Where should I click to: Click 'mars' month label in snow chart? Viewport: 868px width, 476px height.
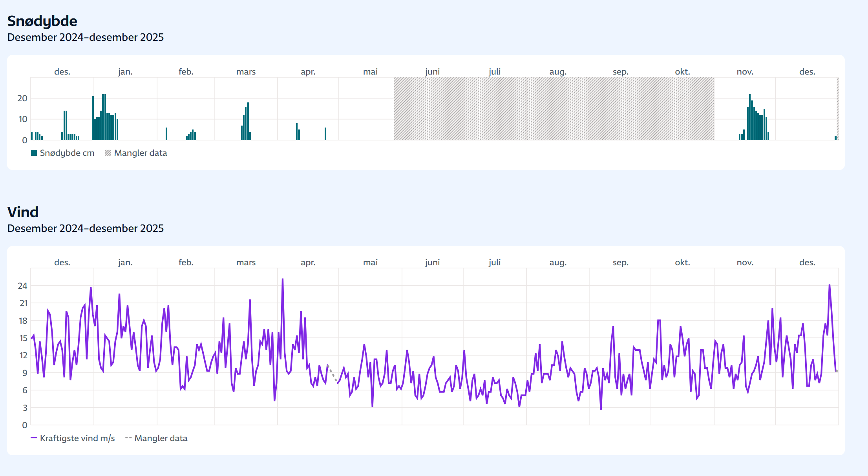click(x=246, y=72)
